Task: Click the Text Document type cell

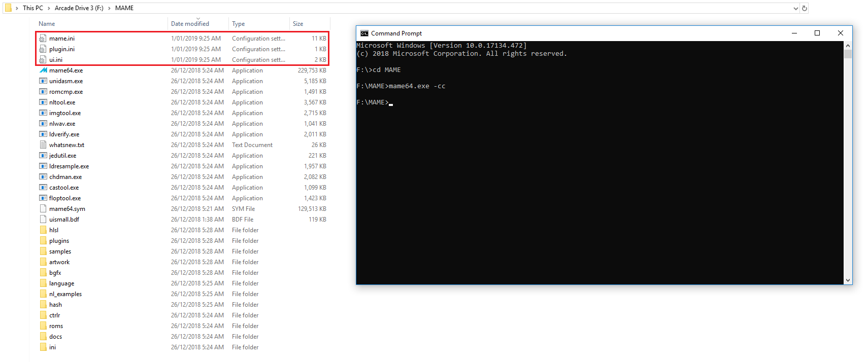Action: point(252,145)
